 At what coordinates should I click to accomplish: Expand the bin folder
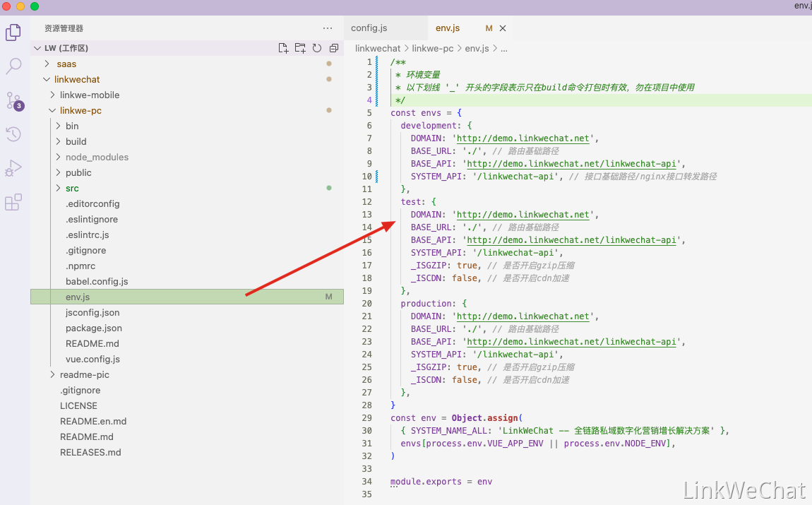click(x=58, y=126)
